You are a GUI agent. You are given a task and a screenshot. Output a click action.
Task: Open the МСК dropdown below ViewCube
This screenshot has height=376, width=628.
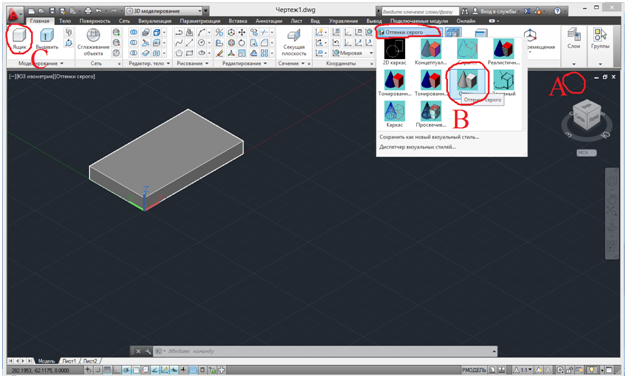(587, 153)
